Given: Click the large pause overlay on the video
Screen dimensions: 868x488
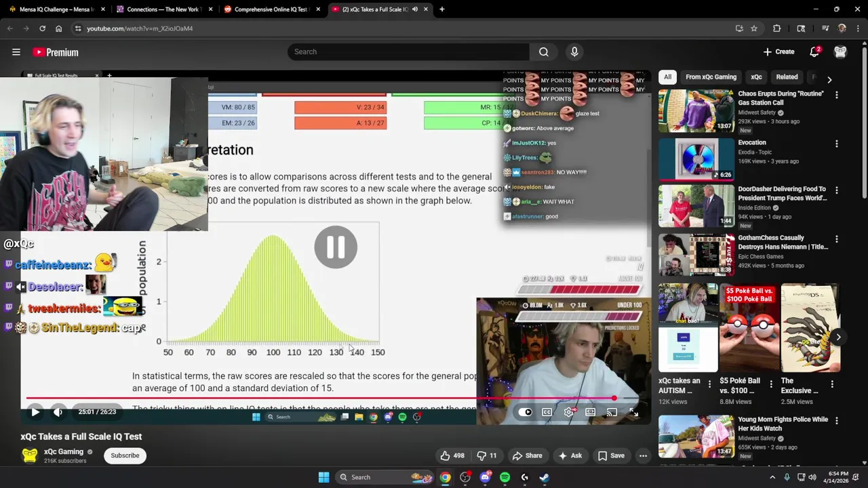Looking at the screenshot, I should (x=336, y=247).
